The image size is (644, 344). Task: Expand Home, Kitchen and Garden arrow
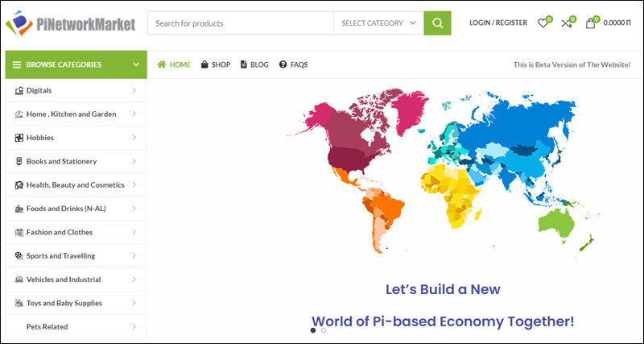pos(134,114)
